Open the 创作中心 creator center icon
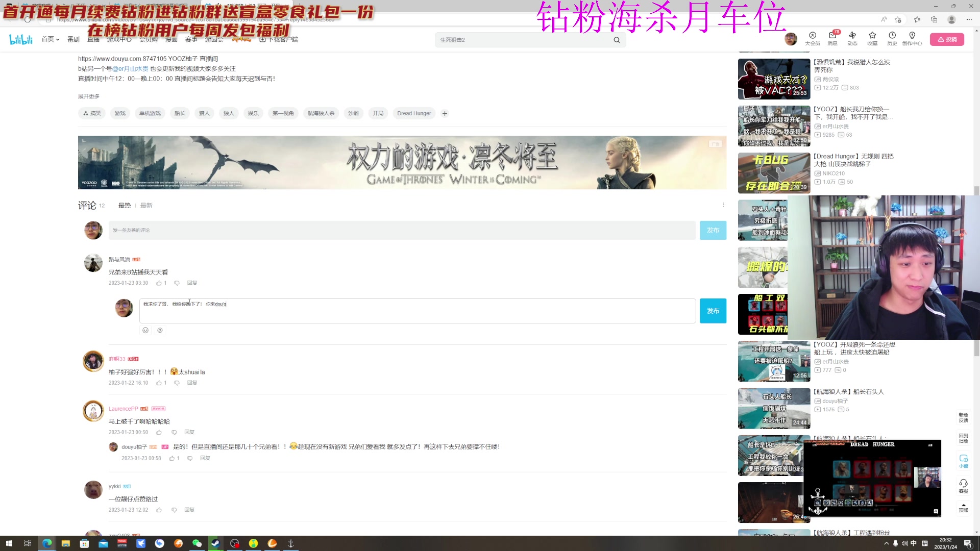The image size is (980, 551). [912, 39]
